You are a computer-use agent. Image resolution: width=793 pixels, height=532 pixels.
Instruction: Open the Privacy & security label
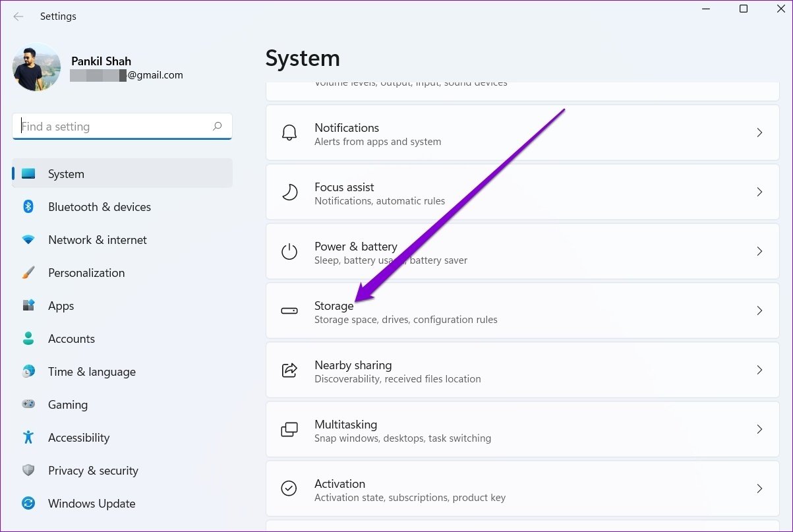click(x=93, y=471)
